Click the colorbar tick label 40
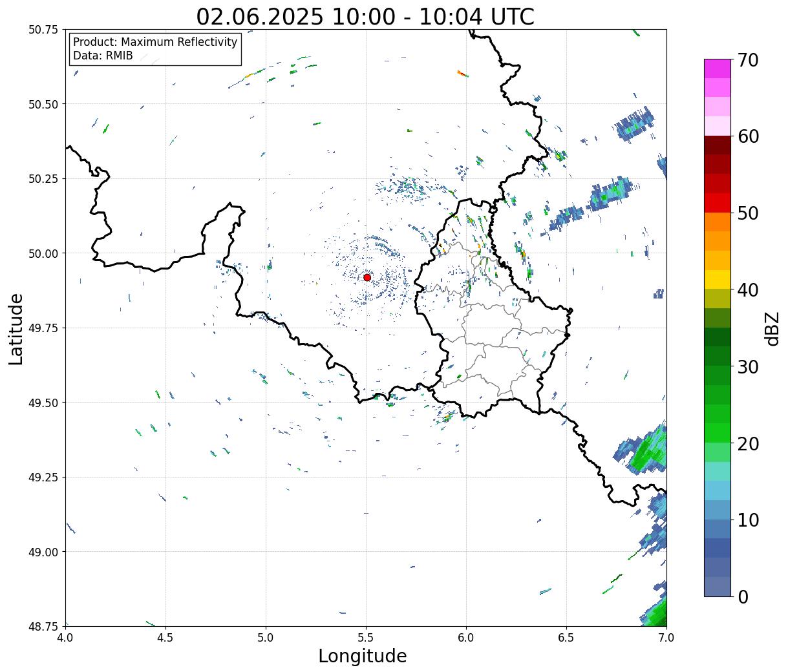Viewport: 788px width, 672px height. click(748, 290)
